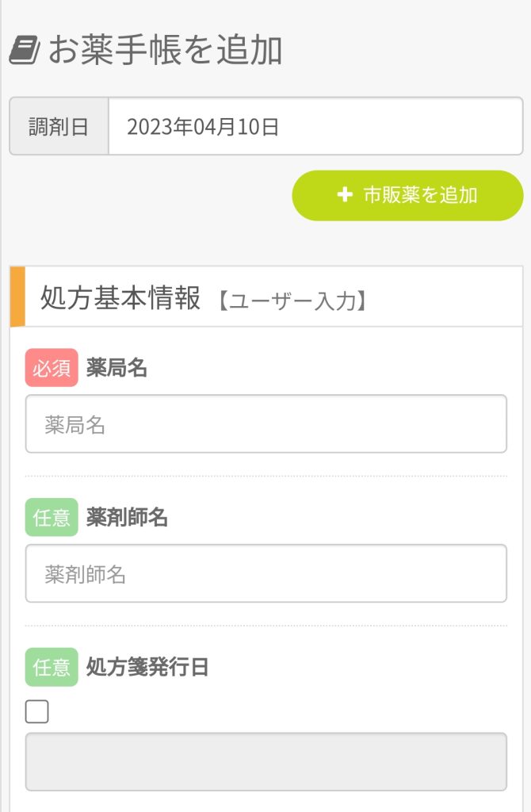Click the 調剤日 label box

(59, 127)
